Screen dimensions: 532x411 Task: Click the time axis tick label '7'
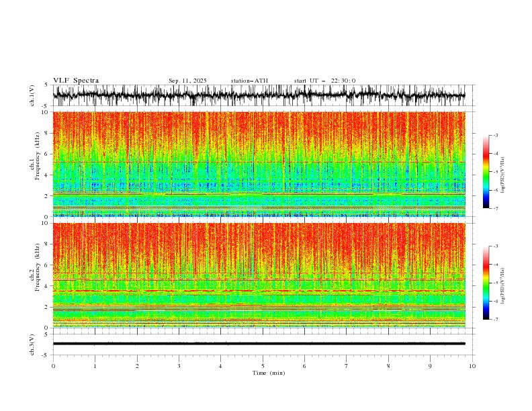click(x=347, y=366)
